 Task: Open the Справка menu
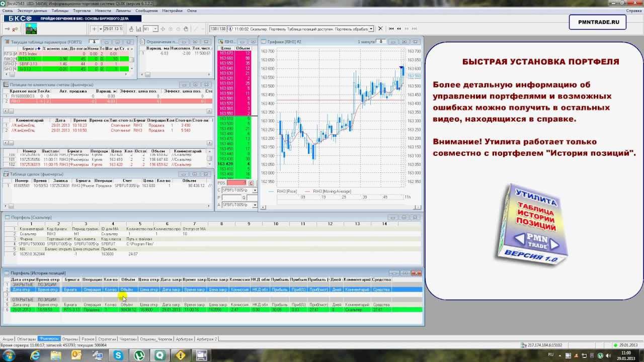tap(633, 10)
